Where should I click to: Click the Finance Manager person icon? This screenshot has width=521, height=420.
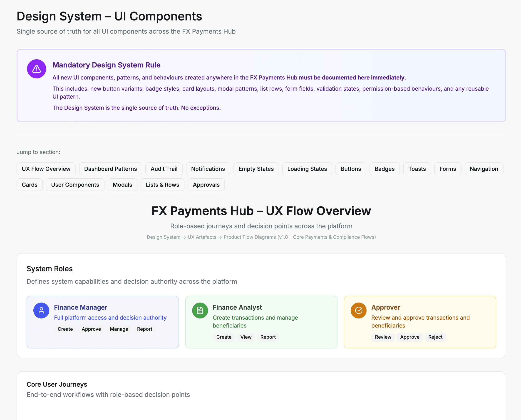coord(41,311)
